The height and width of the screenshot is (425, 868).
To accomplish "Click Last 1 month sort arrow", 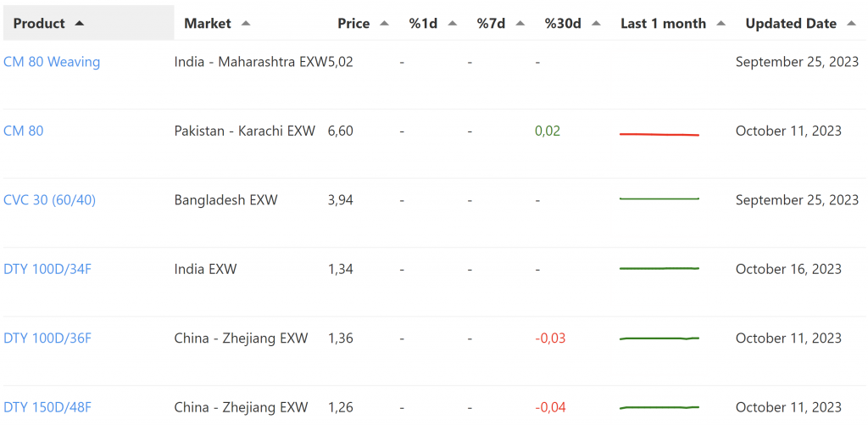I will click(x=721, y=24).
